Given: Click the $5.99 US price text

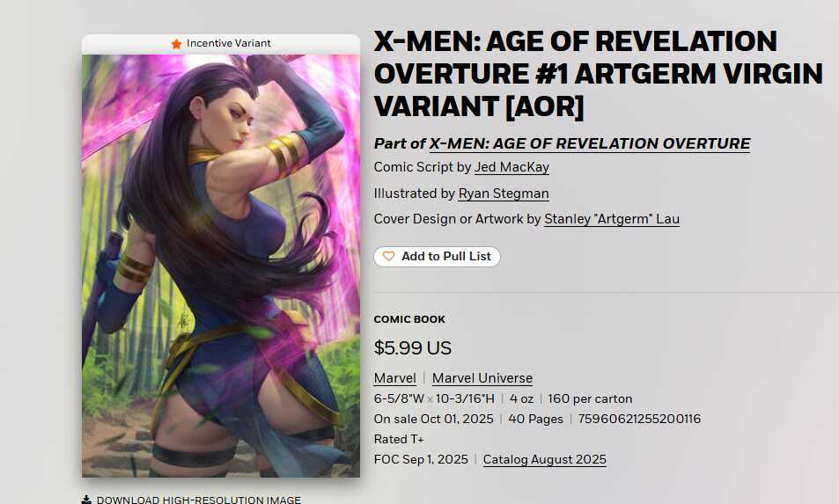Looking at the screenshot, I should [x=413, y=348].
